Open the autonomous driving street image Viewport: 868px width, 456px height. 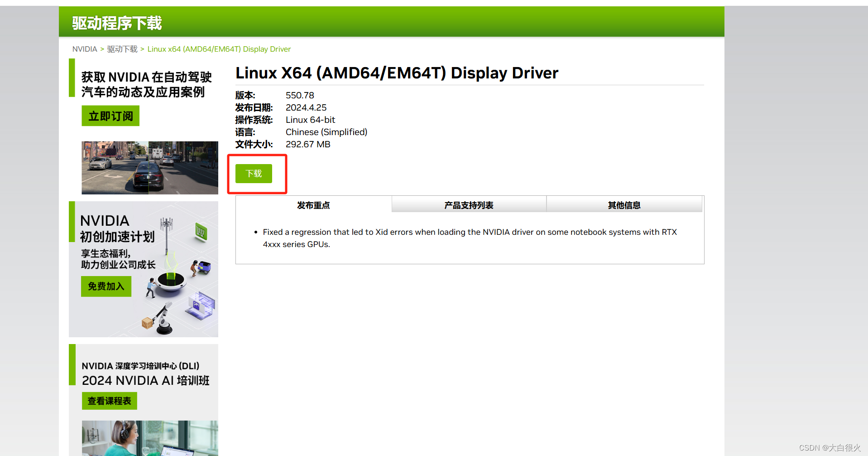click(150, 168)
